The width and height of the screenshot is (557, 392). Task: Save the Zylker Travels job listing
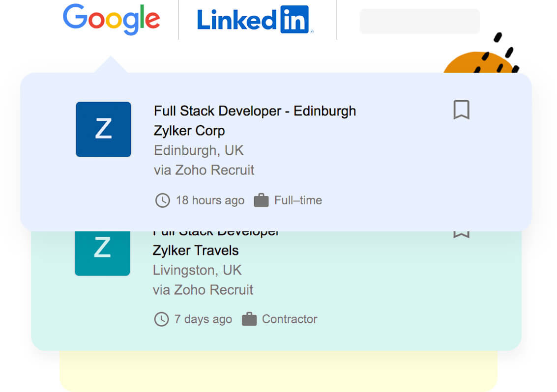461,233
